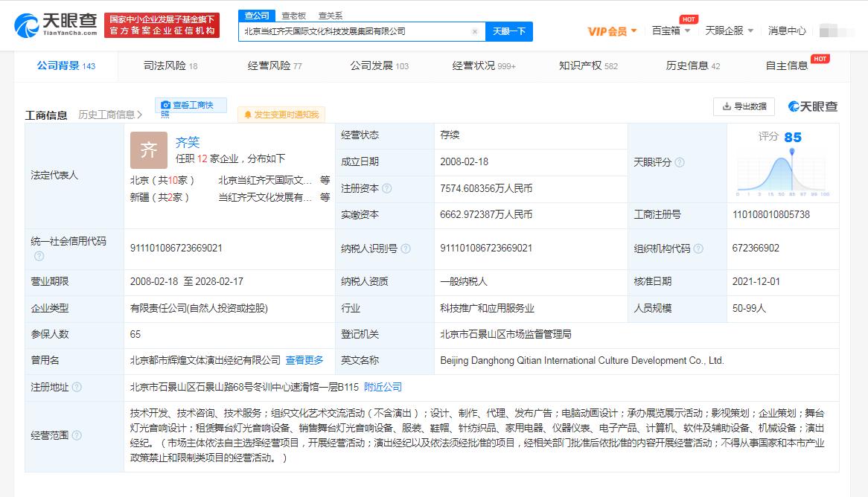The width and height of the screenshot is (868, 497).
Task: Click the 组织机构代码 value 672366902
Action: point(756,248)
